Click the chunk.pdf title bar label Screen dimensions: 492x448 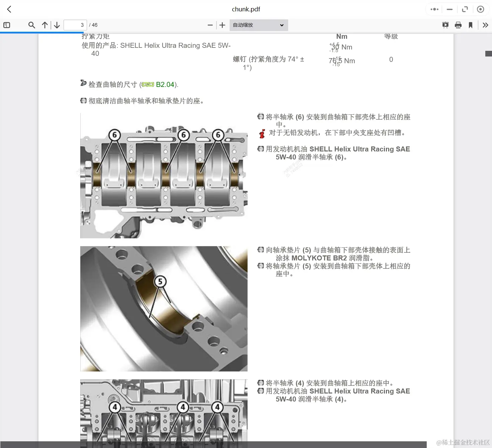click(246, 9)
